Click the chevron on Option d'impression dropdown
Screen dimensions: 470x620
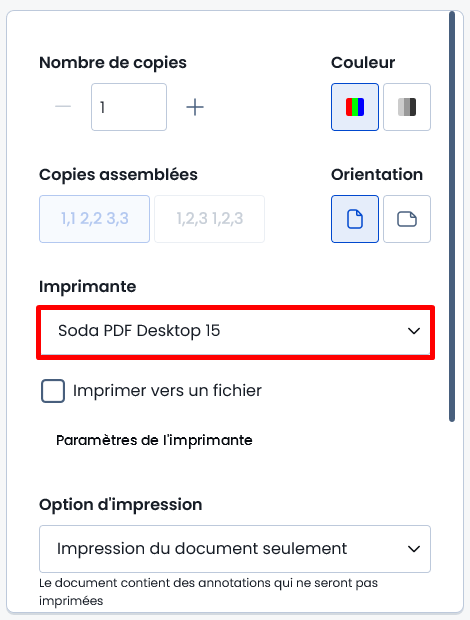(x=413, y=549)
